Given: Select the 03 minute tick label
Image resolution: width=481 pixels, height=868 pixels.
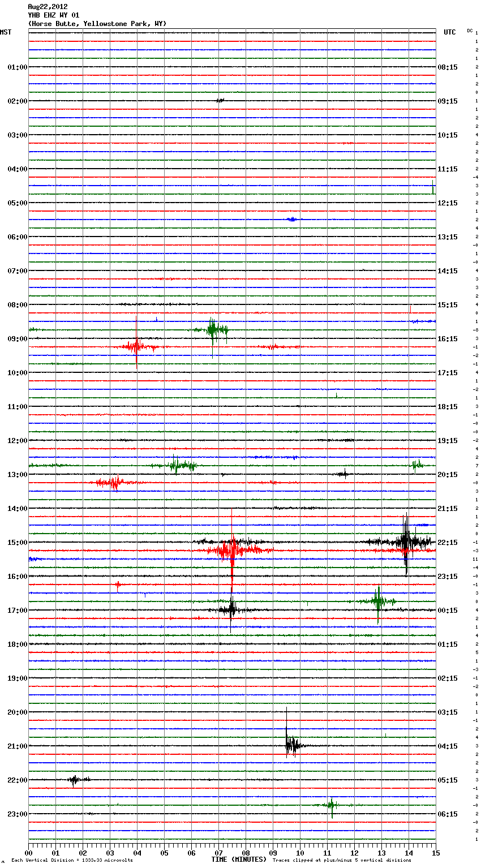Looking at the screenshot, I should [x=110, y=853].
